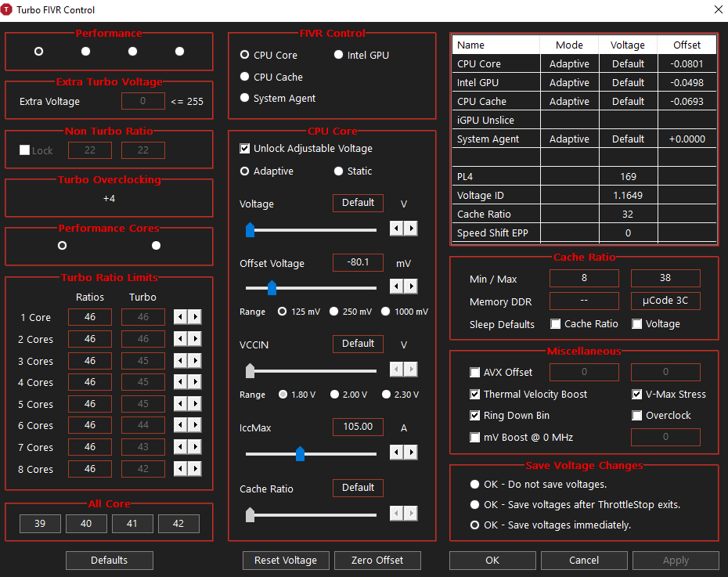Viewport: 728px width, 577px height.
Task: Select the CPU Cache row in table
Action: coord(584,101)
